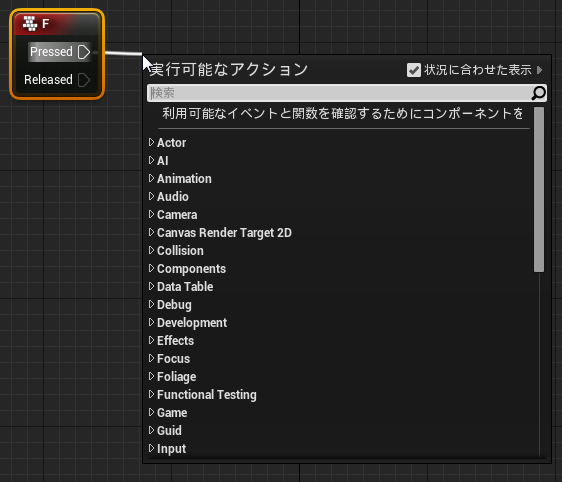Click the Released execution pin arrow
Screen dimensions: 562x482
tap(84, 80)
